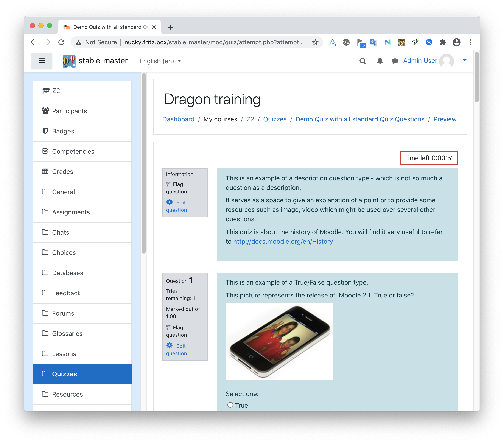504x443 pixels.
Task: Click the Admin User avatar picture
Action: tap(446, 61)
